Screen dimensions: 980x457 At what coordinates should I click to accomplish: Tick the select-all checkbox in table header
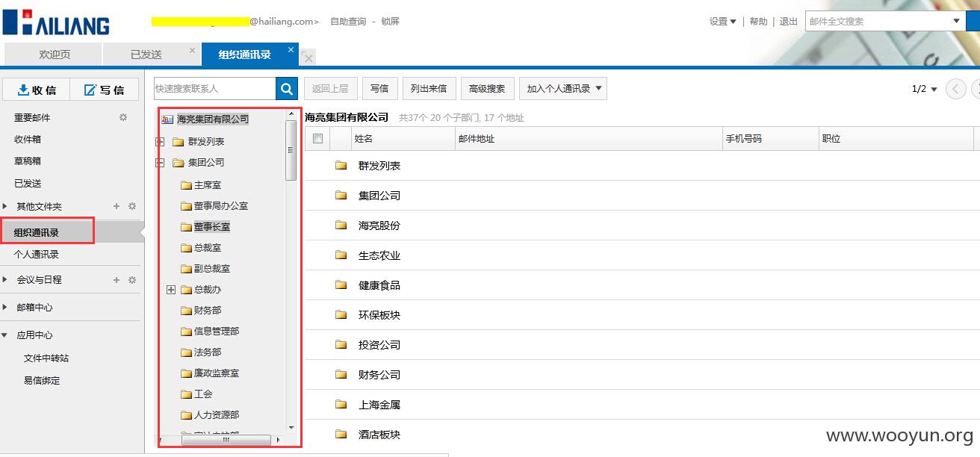[x=317, y=138]
